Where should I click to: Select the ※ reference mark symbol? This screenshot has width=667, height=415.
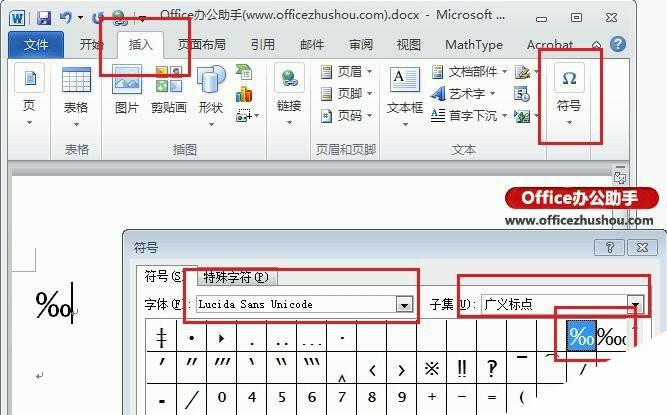[x=432, y=368]
